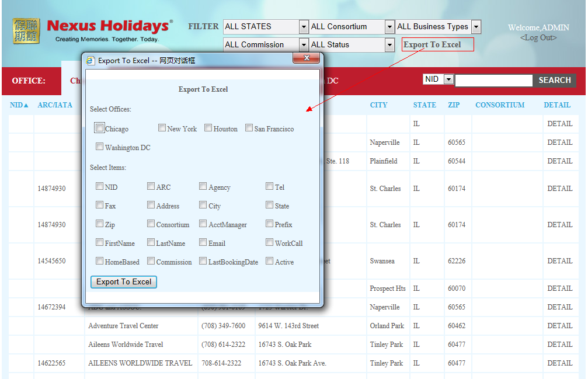The width and height of the screenshot is (588, 379).
Task: Open DETAIL for Prospect Hts row
Action: (x=560, y=288)
